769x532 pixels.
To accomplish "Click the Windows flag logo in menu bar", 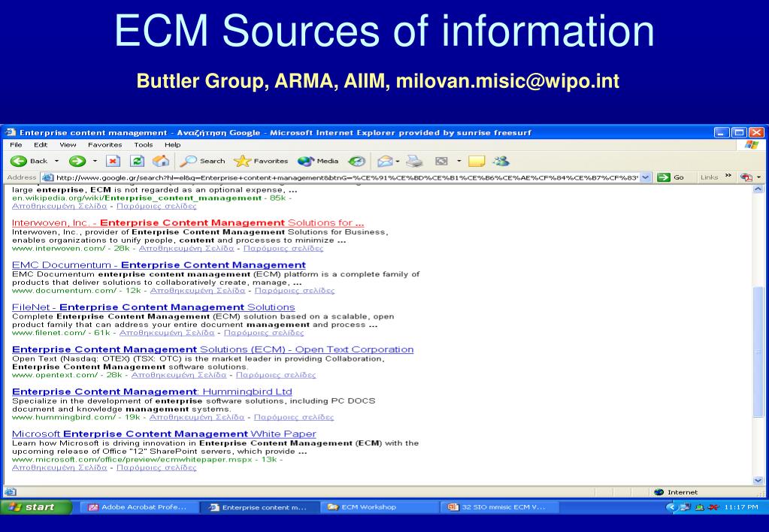I will (x=751, y=144).
